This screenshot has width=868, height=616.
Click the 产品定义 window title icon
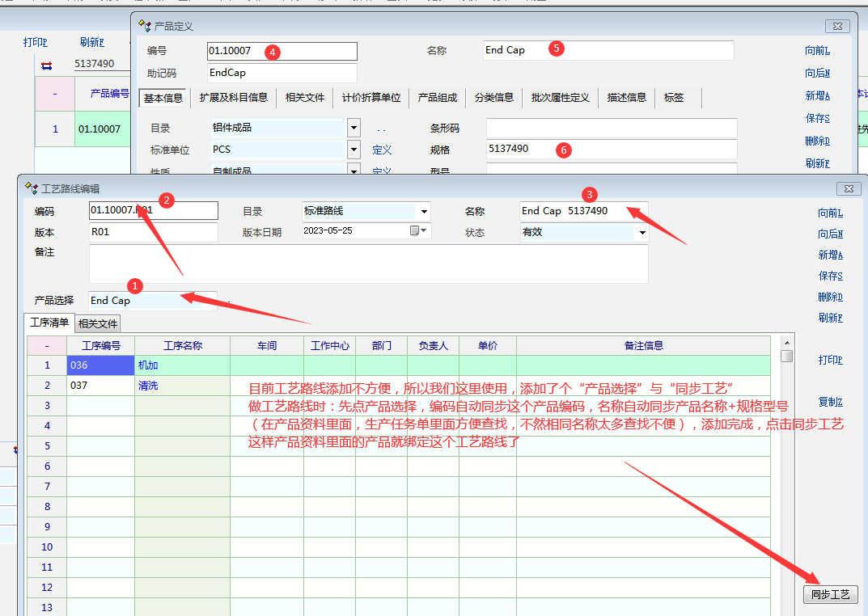(145, 27)
